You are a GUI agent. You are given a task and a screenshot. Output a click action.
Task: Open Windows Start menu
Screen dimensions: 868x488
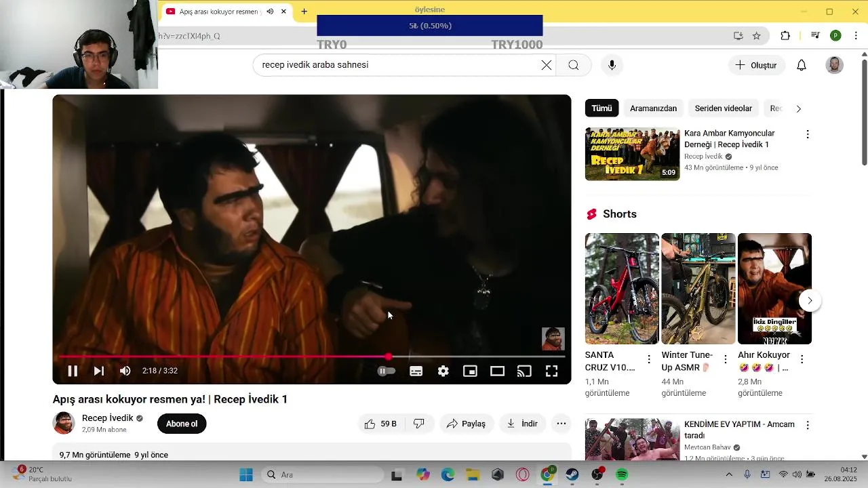(x=245, y=474)
